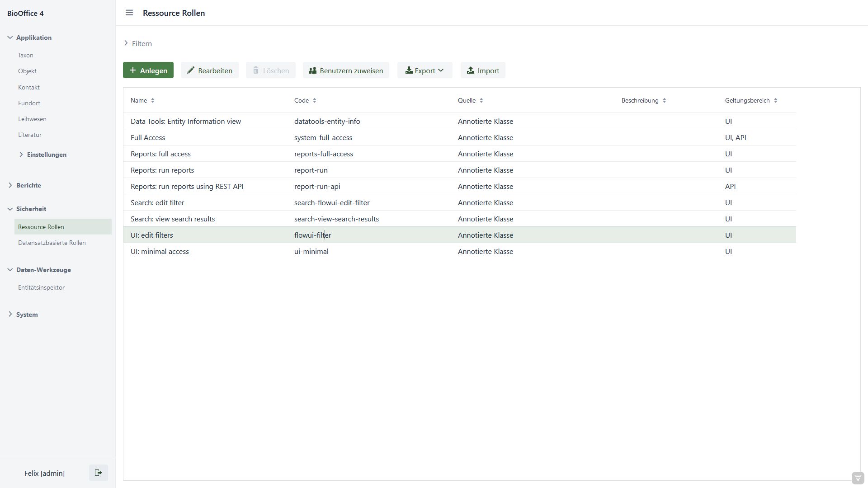Click the filter icon in bottom-right corner
Screen dimensions: 868x488
pyautogui.click(x=858, y=478)
